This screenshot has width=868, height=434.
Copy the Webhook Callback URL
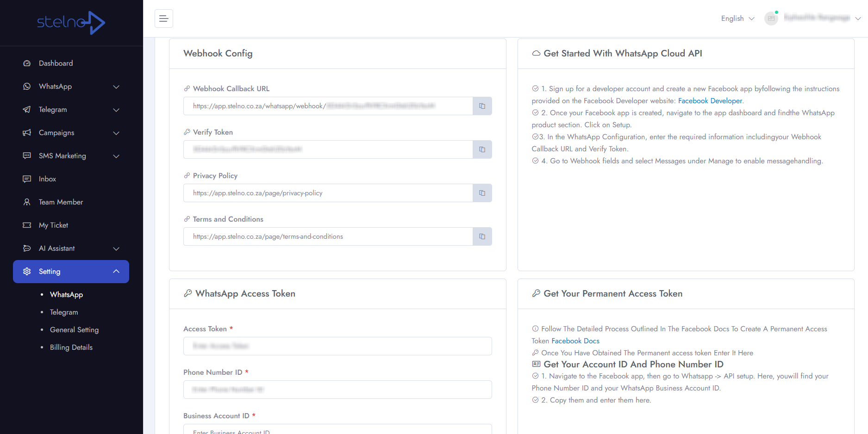(x=482, y=106)
